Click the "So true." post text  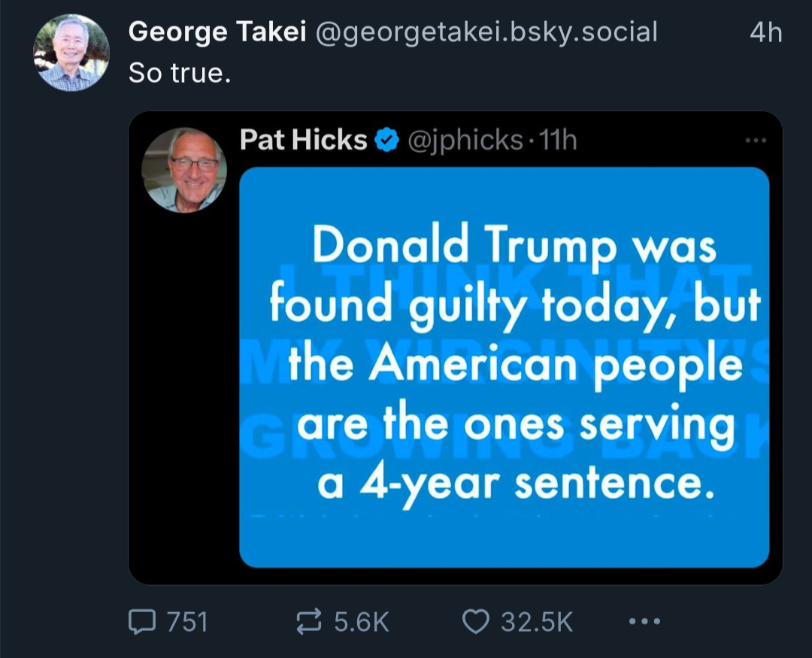(179, 72)
